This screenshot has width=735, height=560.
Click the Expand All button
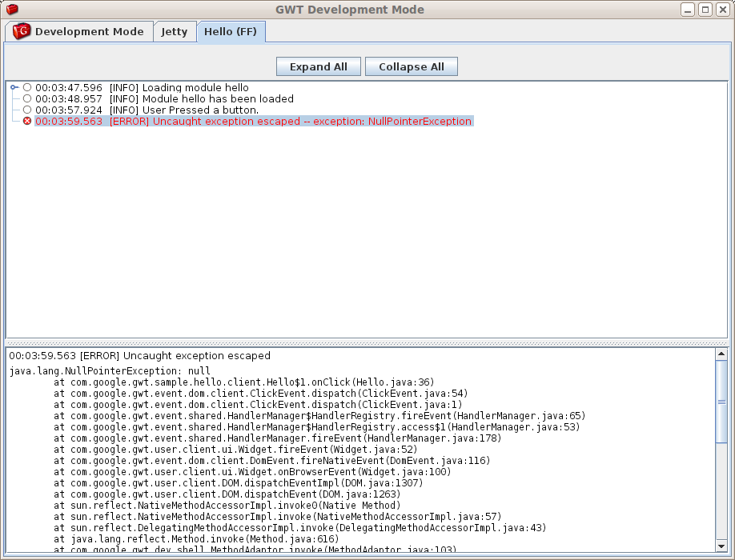pos(319,66)
